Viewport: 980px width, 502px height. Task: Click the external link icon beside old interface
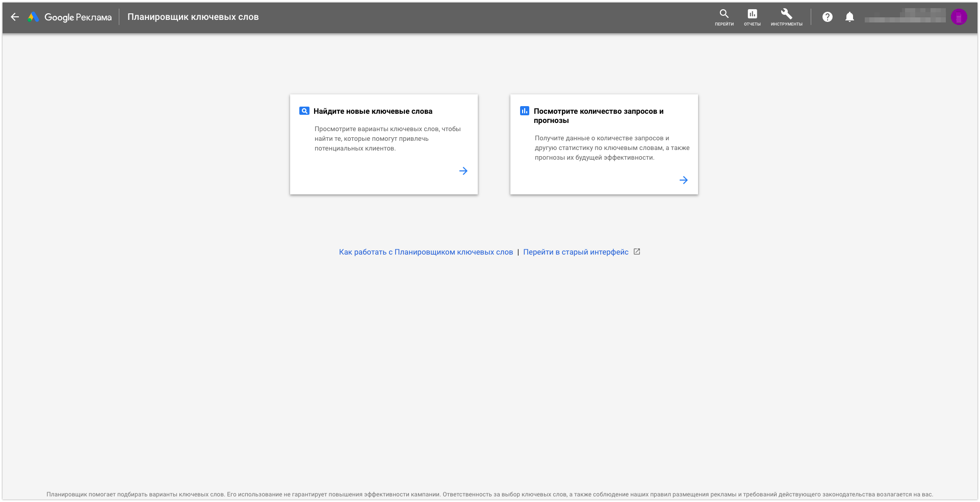pos(637,252)
